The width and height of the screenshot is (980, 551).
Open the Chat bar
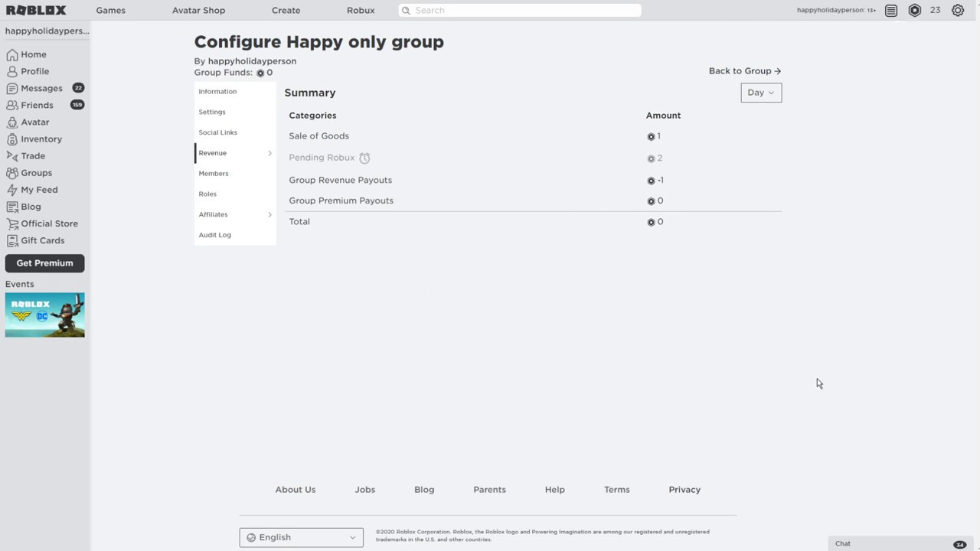[x=900, y=543]
